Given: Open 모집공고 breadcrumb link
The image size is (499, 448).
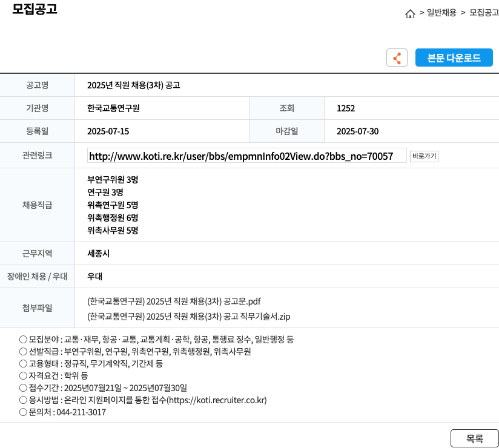Looking at the screenshot, I should [484, 12].
